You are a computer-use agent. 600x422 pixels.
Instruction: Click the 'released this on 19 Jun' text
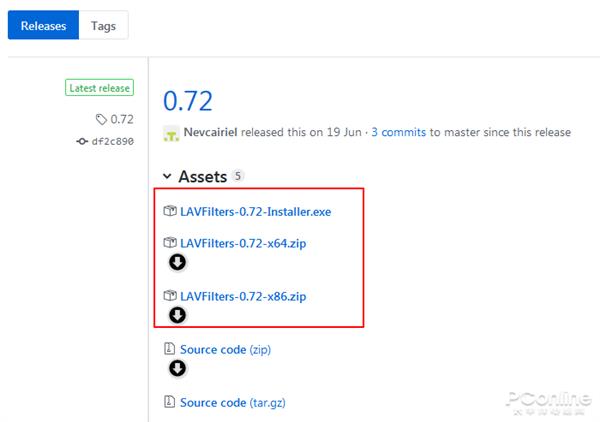pyautogui.click(x=301, y=132)
